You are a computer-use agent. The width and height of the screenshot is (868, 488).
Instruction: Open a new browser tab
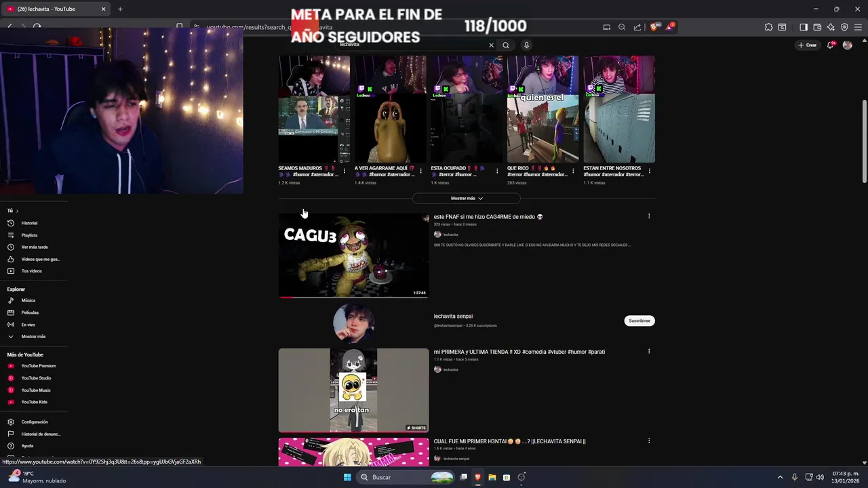tap(120, 9)
